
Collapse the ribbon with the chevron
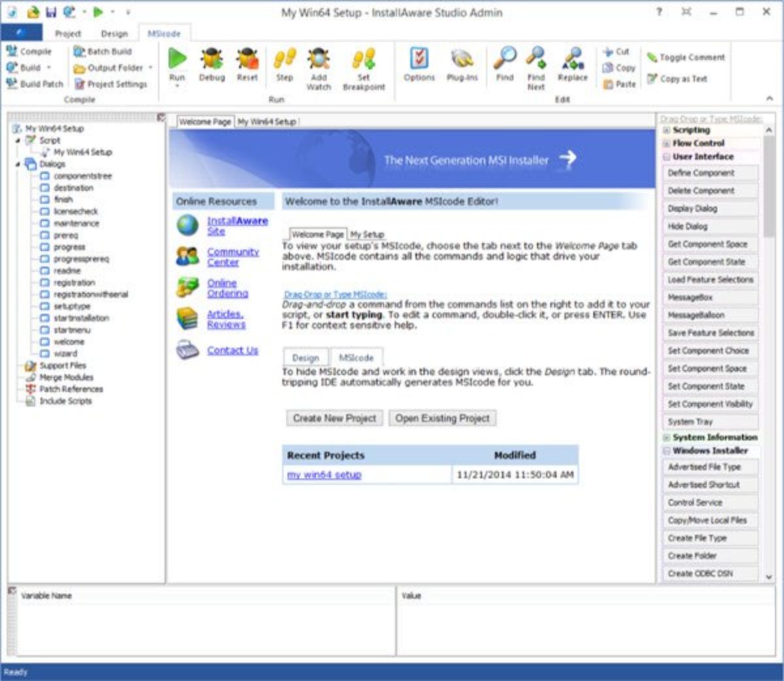point(770,99)
